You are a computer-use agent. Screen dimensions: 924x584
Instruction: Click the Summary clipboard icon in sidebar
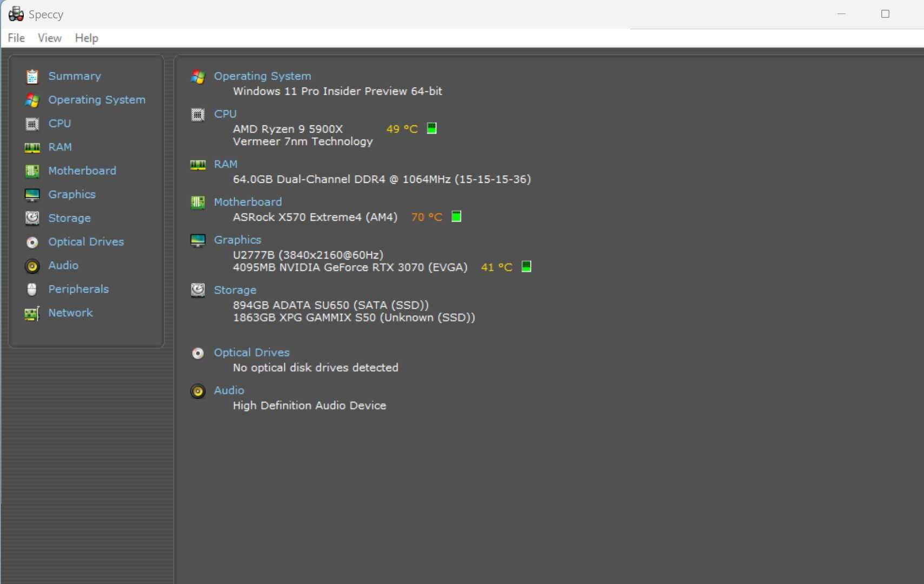point(32,77)
